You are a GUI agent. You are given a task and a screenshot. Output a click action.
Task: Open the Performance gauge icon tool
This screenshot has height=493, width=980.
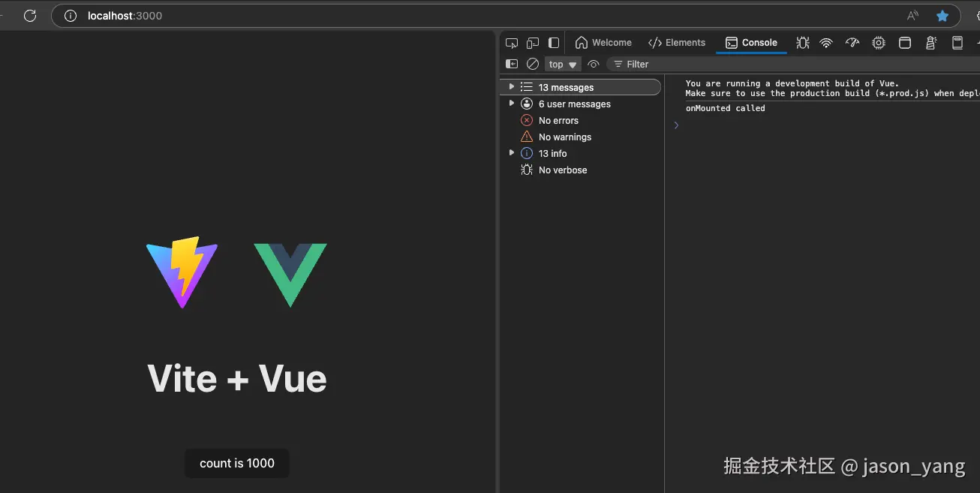(852, 43)
